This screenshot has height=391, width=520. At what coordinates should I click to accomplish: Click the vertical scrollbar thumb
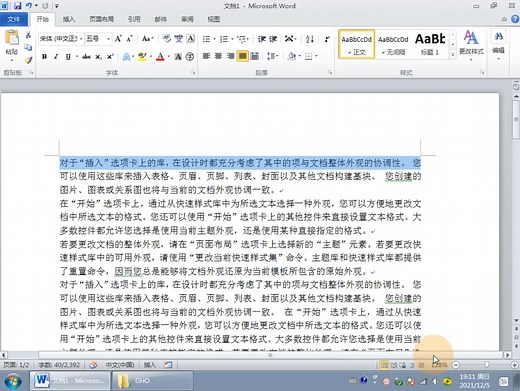516,120
